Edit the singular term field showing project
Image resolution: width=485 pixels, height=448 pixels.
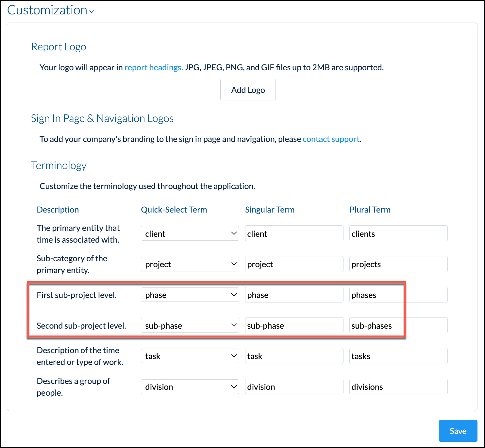click(293, 264)
